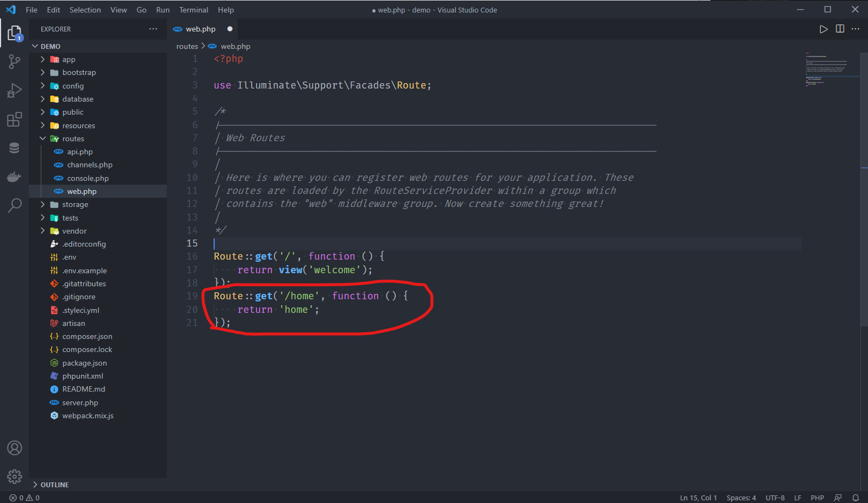Open the Explorer view in activity bar
868x503 pixels.
[15, 34]
